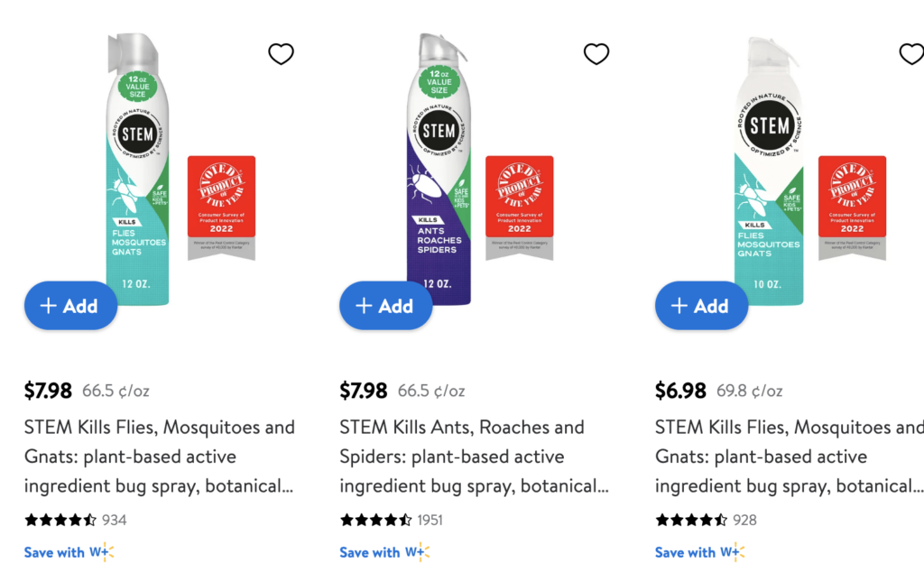
Task: Add 12 oz Flies Mosquitoes Gnats spray to cart
Action: click(71, 306)
